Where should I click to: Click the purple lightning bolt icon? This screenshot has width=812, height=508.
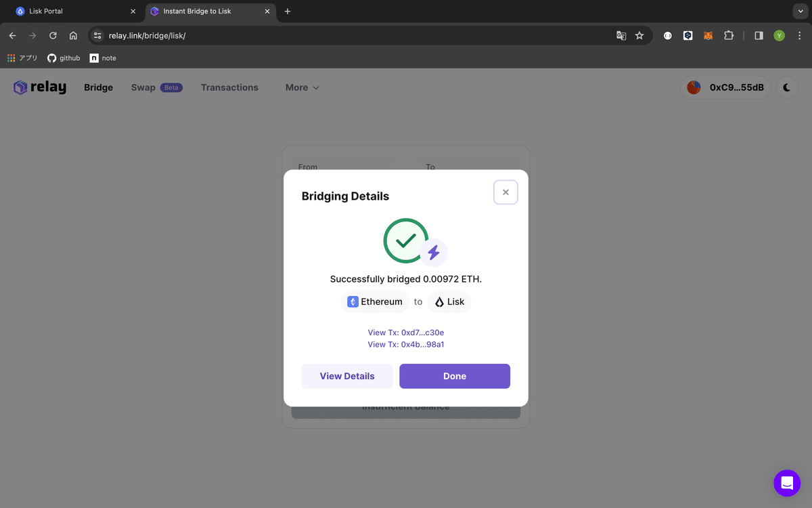[x=434, y=253]
